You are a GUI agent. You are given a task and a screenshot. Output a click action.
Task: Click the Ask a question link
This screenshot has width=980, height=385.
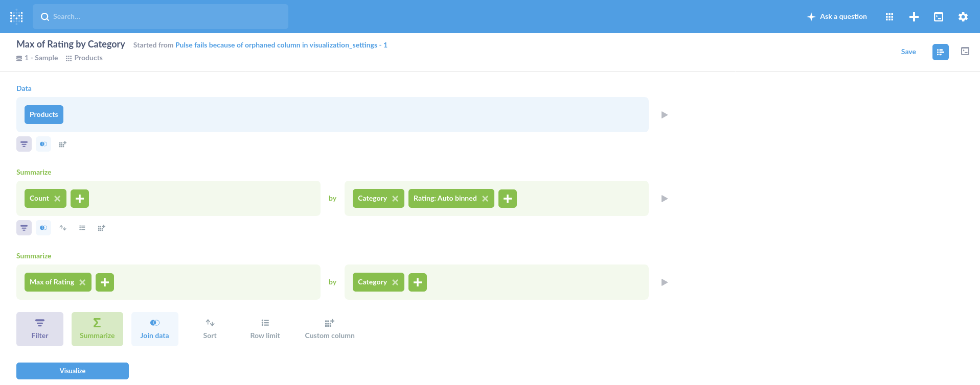[x=837, y=17]
